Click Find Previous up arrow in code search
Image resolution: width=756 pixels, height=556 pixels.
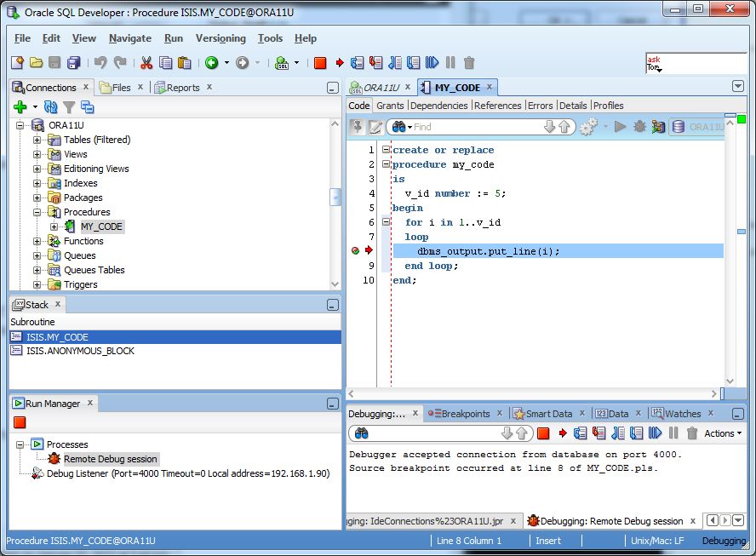click(564, 127)
